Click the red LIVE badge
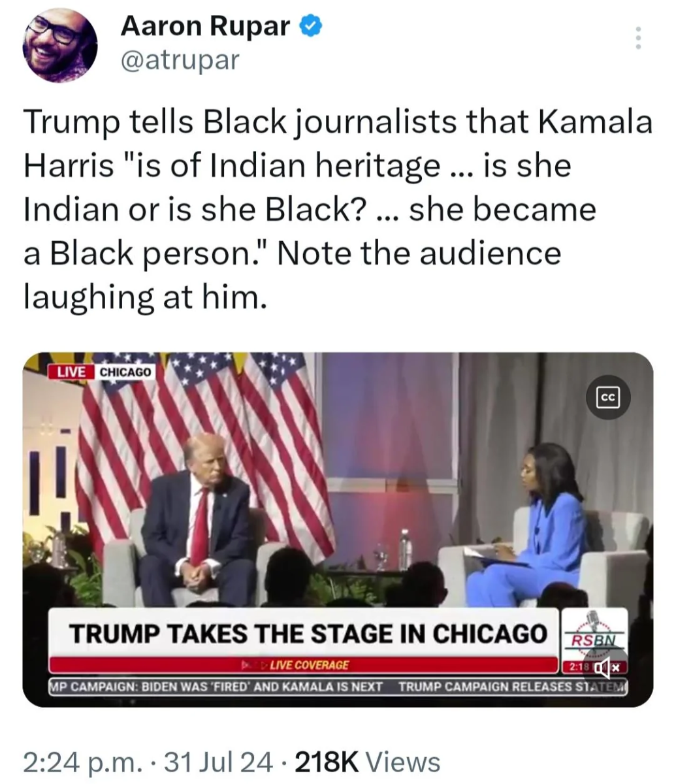This screenshot has height=784, width=676. coord(72,371)
